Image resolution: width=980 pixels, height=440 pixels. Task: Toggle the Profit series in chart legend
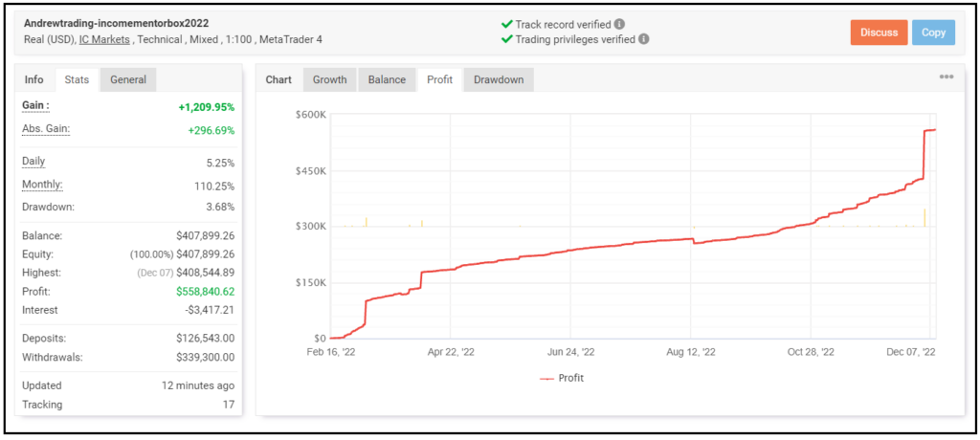point(562,378)
